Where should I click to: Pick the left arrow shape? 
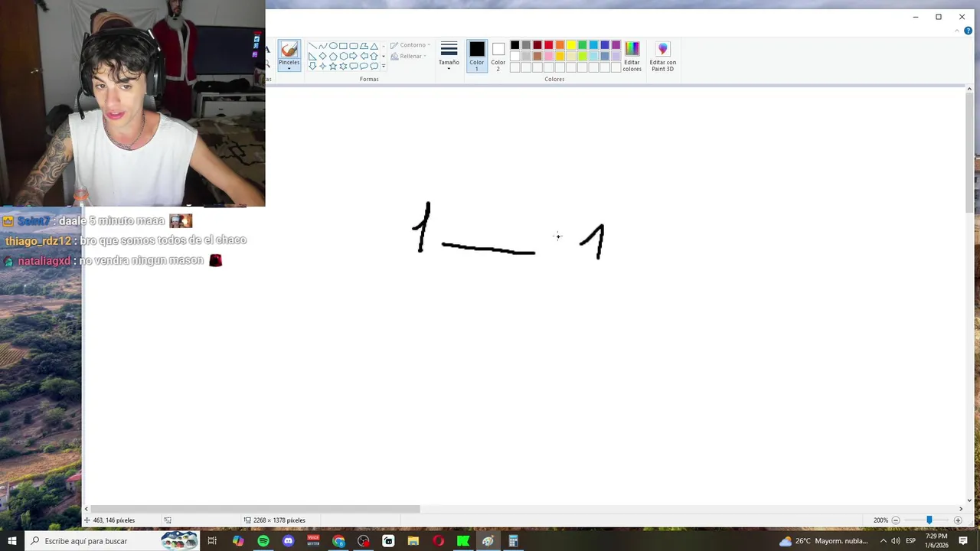click(364, 56)
